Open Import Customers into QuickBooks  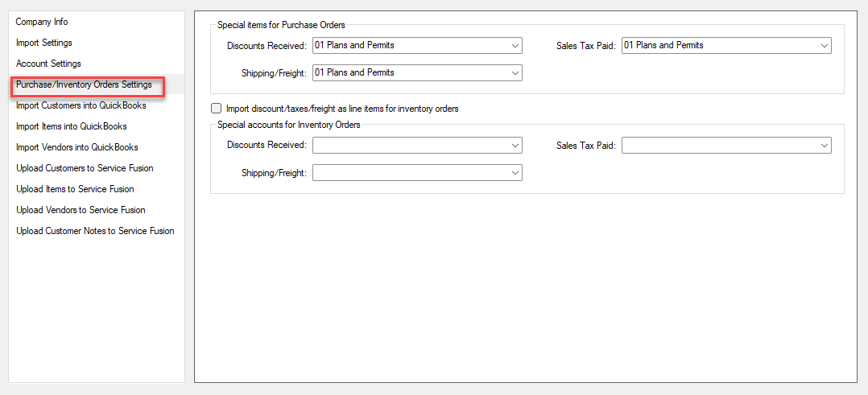(x=81, y=105)
